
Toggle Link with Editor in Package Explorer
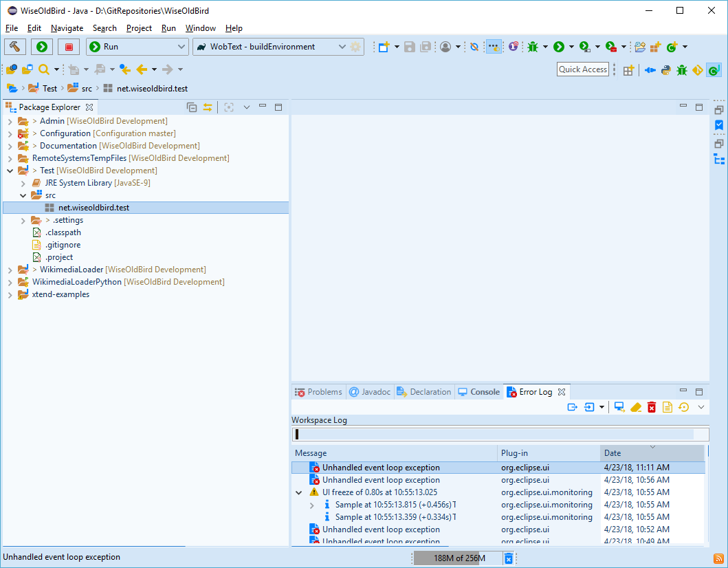[207, 107]
